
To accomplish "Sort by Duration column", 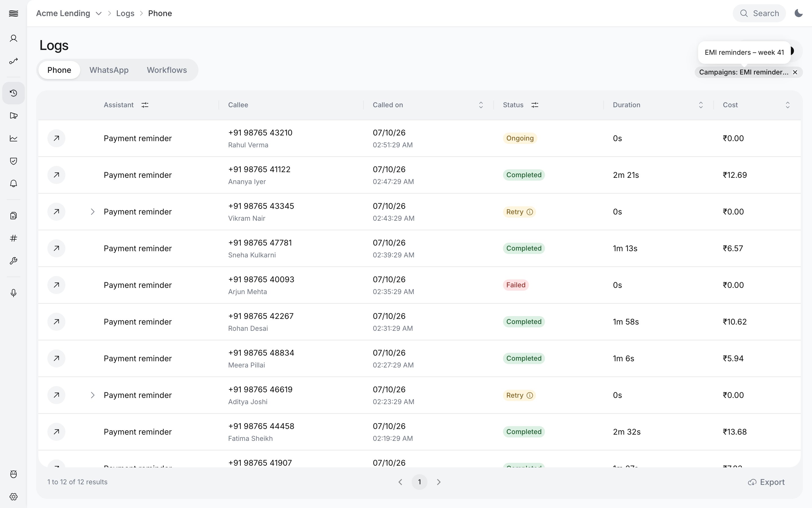I will tap(701, 105).
